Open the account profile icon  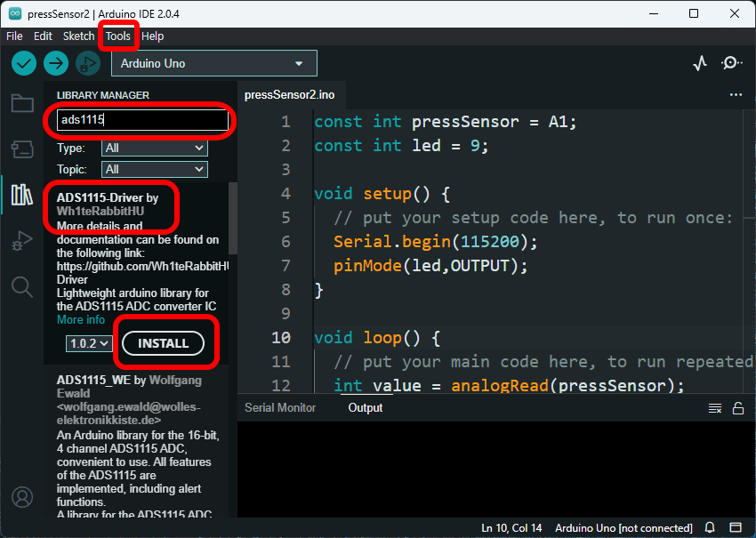(x=22, y=497)
